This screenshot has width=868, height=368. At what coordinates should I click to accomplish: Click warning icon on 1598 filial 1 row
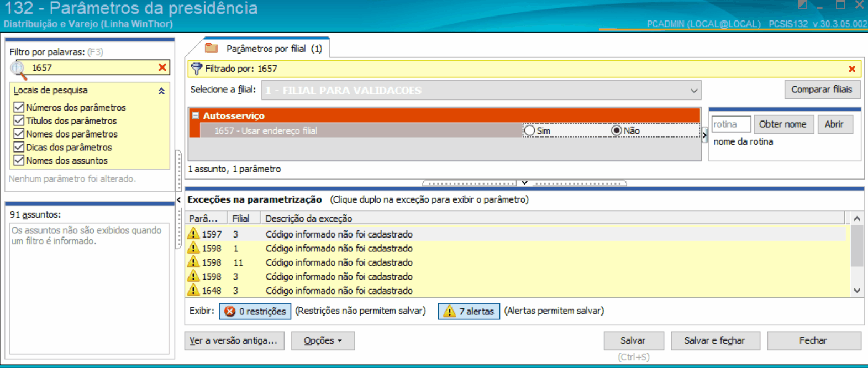click(x=193, y=248)
